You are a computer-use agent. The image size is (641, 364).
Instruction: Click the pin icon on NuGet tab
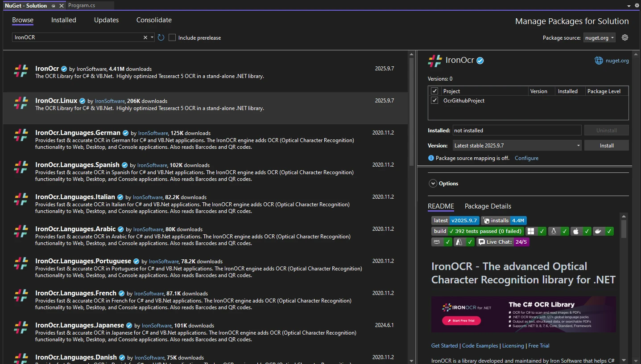53,6
